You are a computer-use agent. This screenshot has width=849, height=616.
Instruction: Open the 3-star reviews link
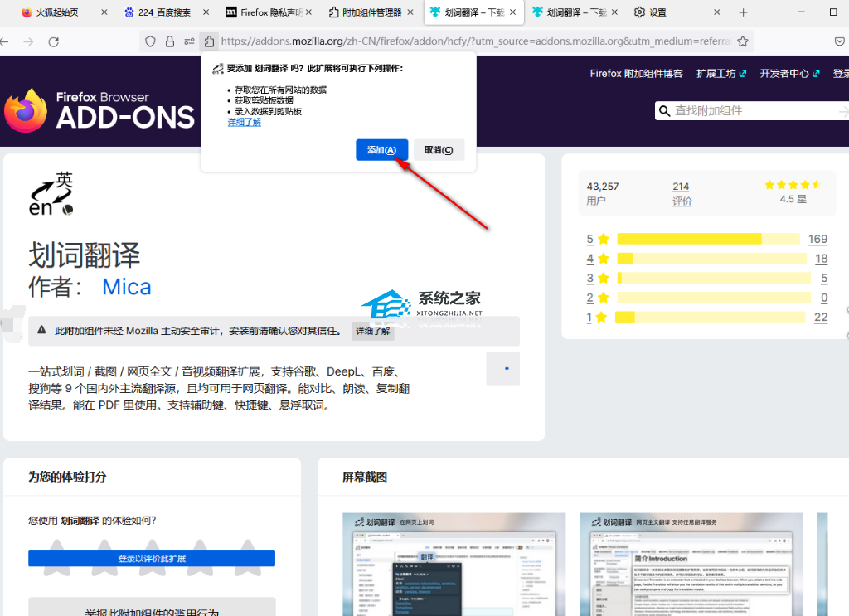[x=598, y=278]
